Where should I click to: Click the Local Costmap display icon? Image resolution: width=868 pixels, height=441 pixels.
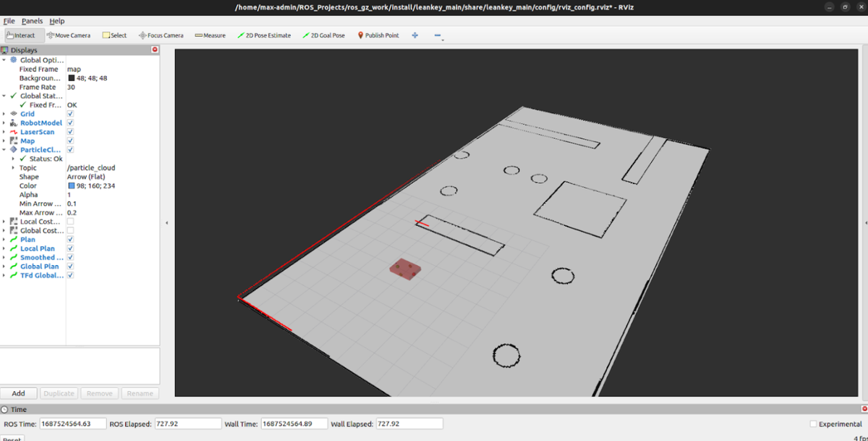click(14, 222)
